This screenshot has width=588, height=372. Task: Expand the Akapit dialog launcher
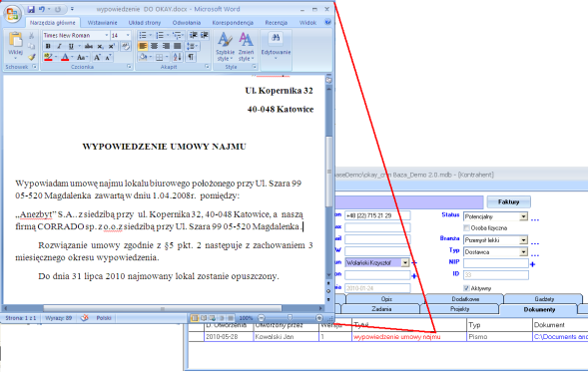point(207,67)
